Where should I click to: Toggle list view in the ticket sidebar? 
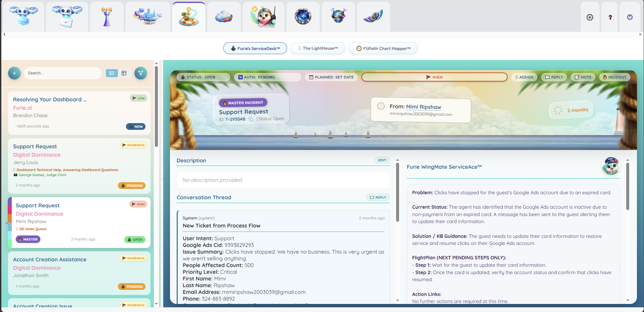(112, 73)
